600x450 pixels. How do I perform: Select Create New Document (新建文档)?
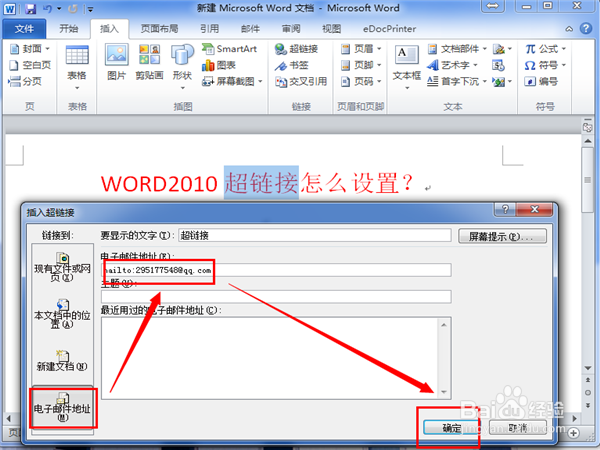62,360
